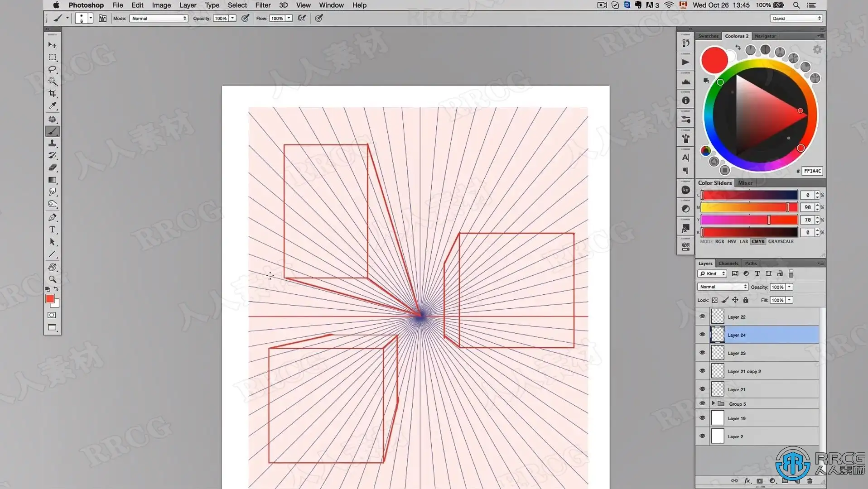Open the Character panel icon
This screenshot has width=868, height=489.
point(686,158)
